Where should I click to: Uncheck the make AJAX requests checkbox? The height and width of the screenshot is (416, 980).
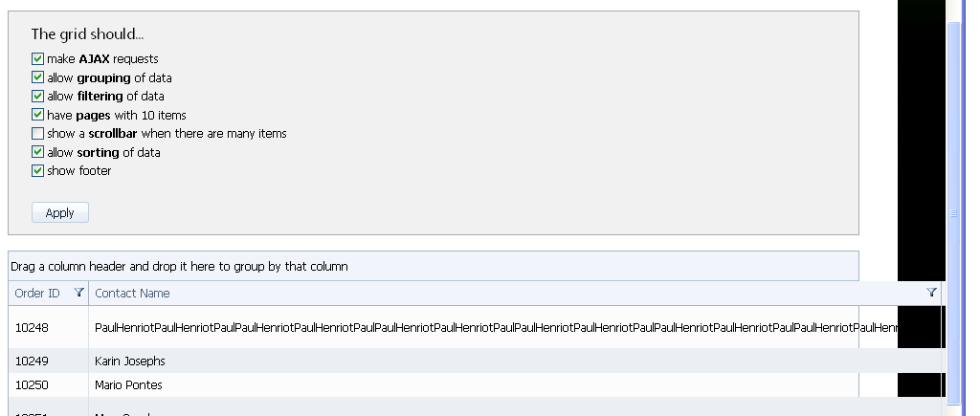tap(37, 58)
